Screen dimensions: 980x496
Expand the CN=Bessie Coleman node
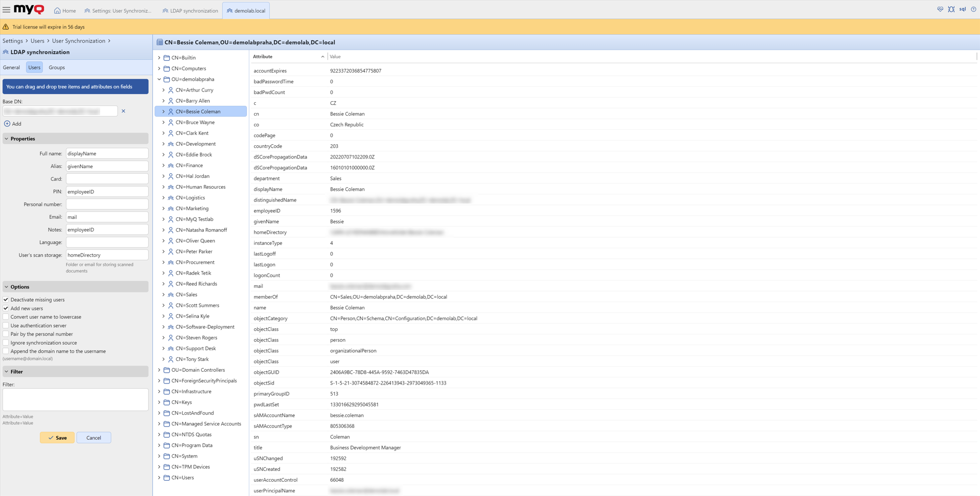pyautogui.click(x=164, y=111)
